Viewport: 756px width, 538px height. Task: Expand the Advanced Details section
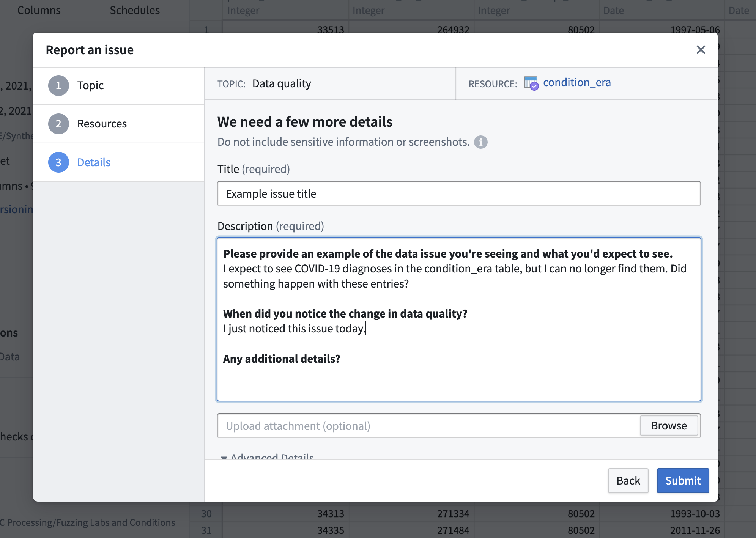(x=268, y=456)
